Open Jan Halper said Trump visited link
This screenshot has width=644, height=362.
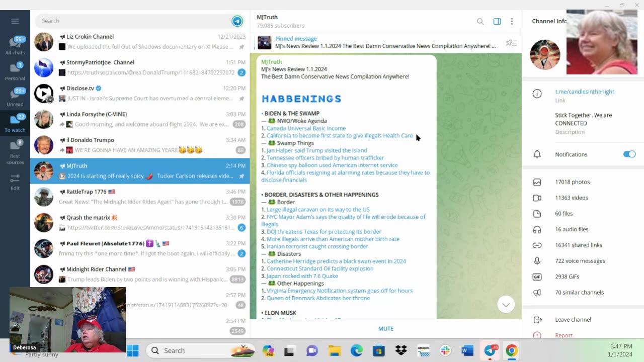click(x=317, y=150)
